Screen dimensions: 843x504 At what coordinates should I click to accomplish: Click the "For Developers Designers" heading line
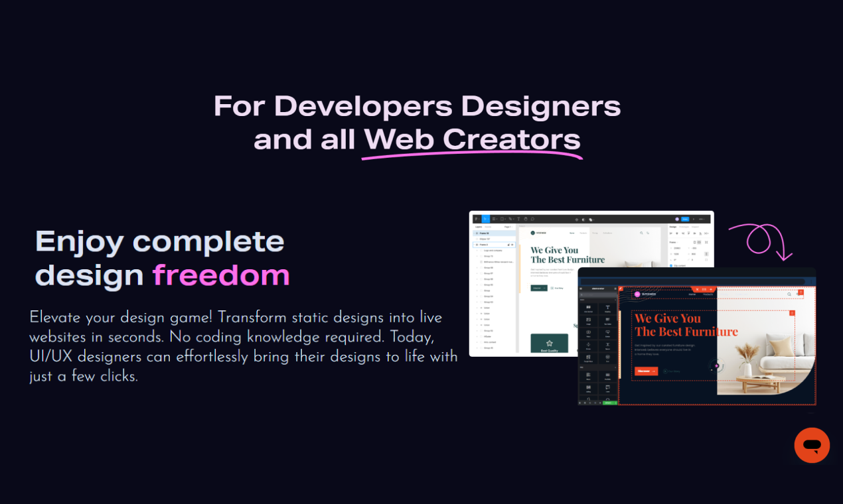(418, 107)
